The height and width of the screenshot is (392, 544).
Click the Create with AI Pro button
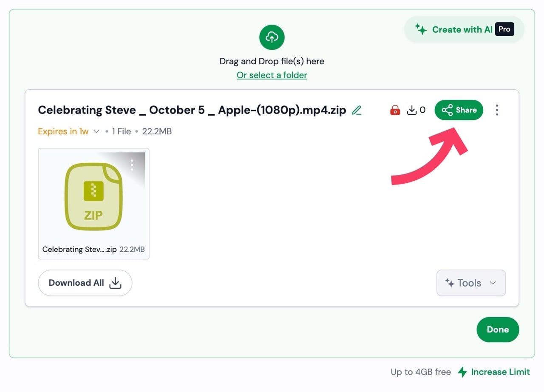click(463, 29)
